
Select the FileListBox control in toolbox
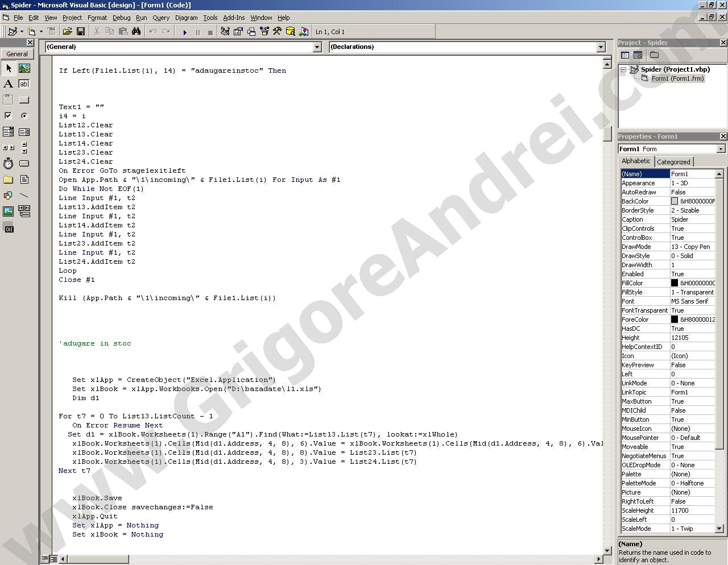point(24,180)
